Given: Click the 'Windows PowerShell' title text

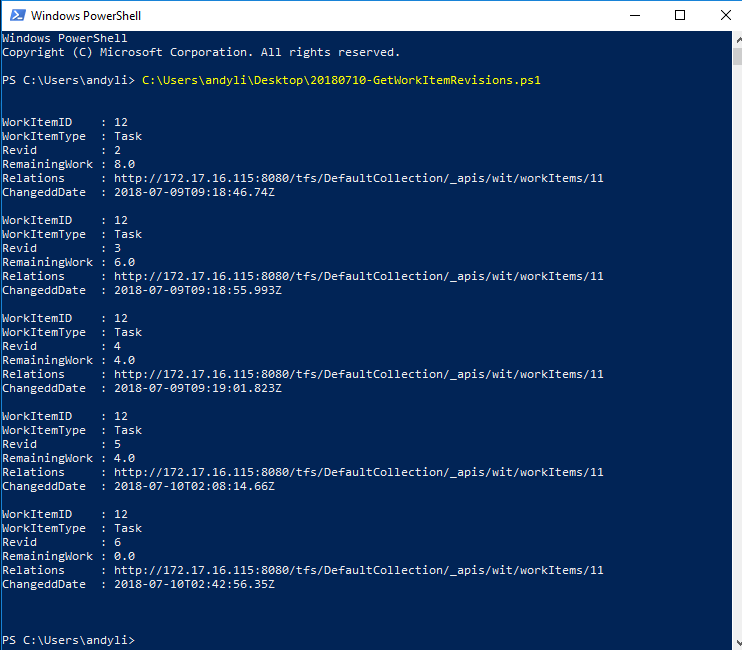Looking at the screenshot, I should [86, 16].
